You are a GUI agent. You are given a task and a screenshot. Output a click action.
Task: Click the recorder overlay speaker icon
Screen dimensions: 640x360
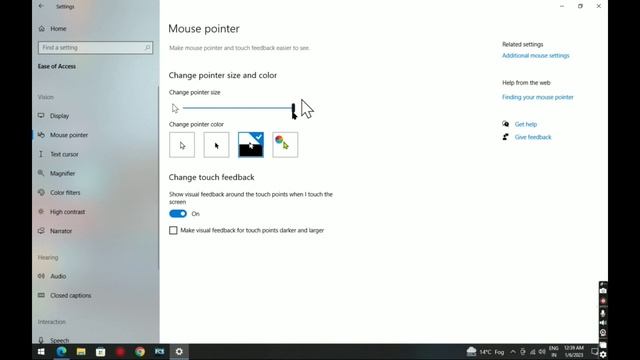pos(603,323)
